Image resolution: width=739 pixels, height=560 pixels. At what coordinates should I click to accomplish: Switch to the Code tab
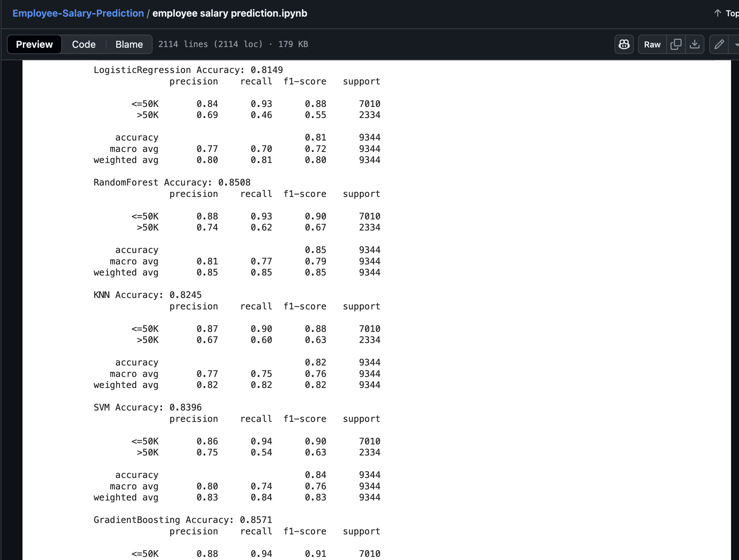pos(84,44)
